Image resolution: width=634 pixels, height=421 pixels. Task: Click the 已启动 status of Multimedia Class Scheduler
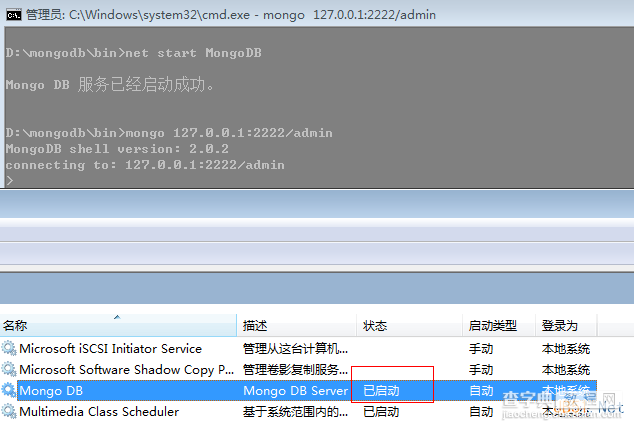click(x=381, y=412)
